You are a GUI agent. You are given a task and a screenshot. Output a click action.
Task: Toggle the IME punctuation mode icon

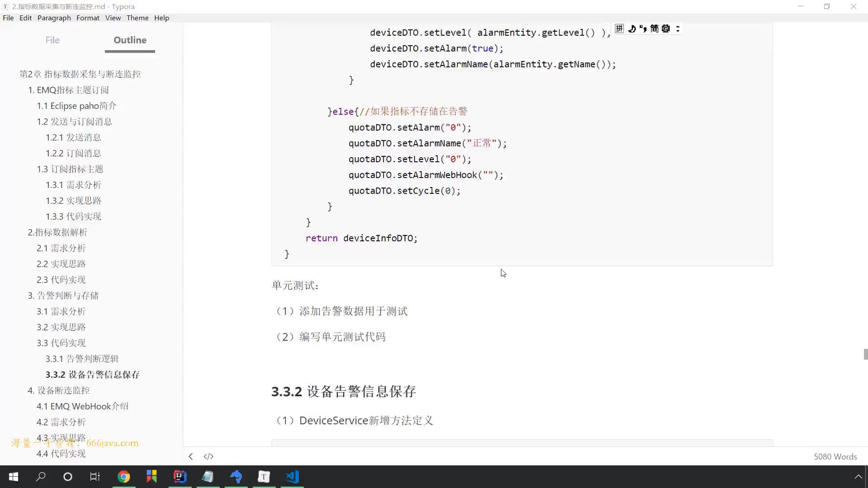click(643, 28)
